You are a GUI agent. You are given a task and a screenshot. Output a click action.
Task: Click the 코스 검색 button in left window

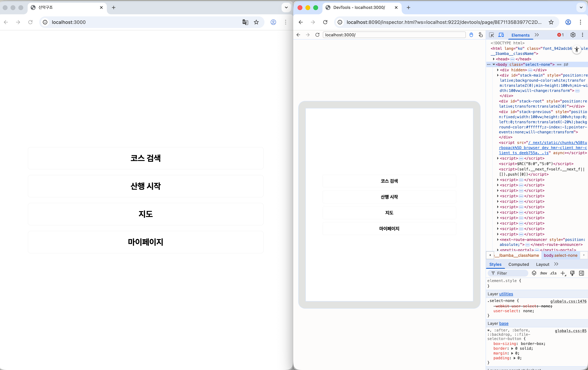[x=146, y=158]
